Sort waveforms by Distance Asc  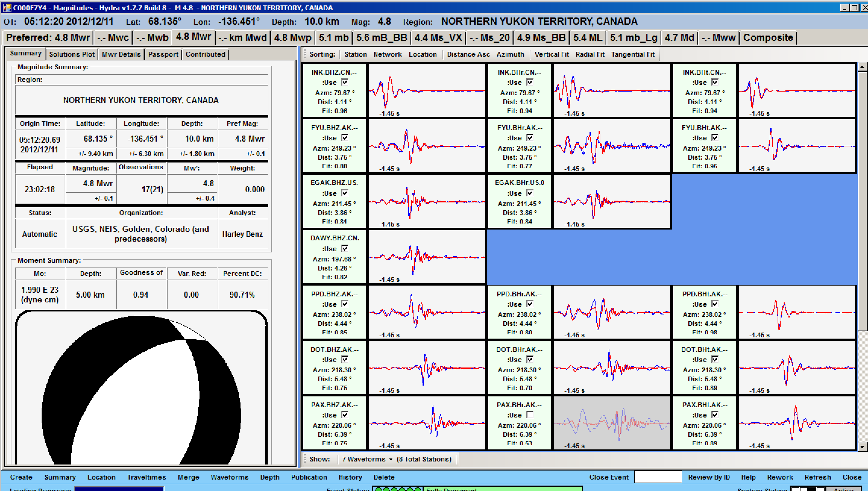coord(468,54)
